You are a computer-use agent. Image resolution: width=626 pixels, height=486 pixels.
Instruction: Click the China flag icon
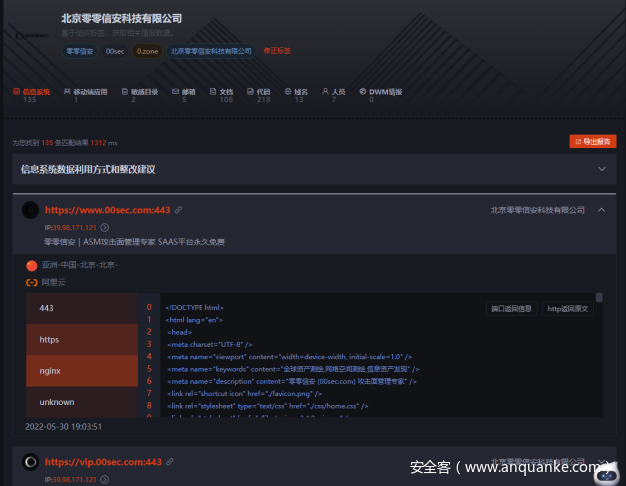pos(32,266)
